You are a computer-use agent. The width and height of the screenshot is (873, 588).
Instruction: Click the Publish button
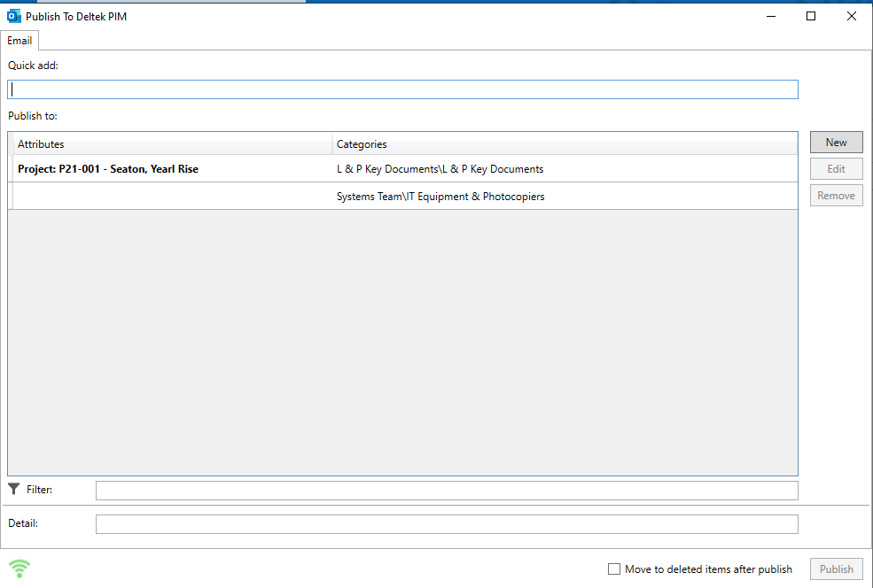tap(837, 569)
